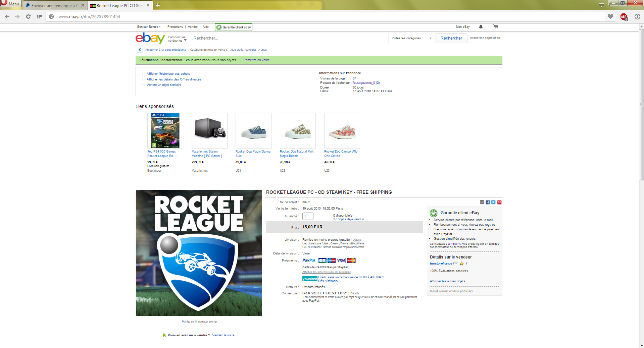Click the blue back chevron icon
This screenshot has height=348, width=644.
click(140, 50)
